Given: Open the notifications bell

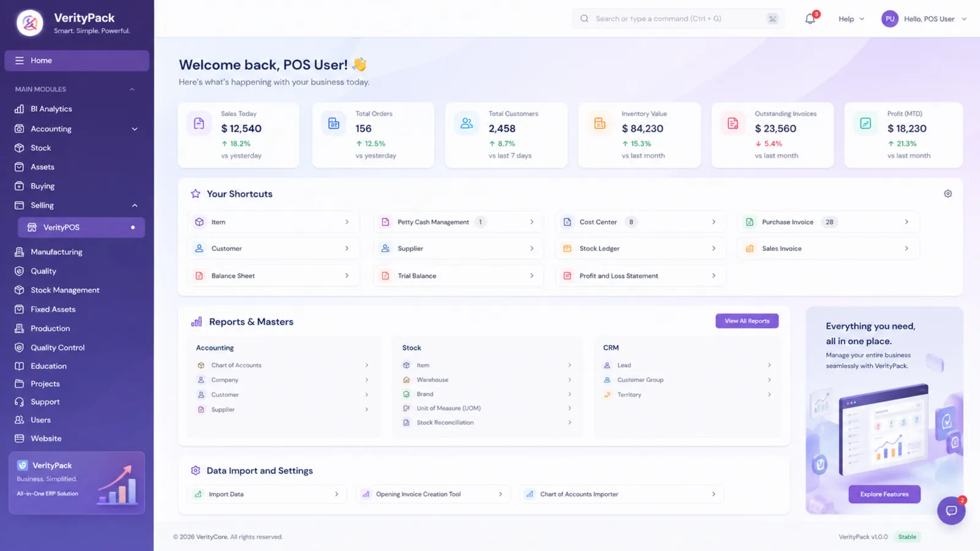Looking at the screenshot, I should pyautogui.click(x=810, y=19).
